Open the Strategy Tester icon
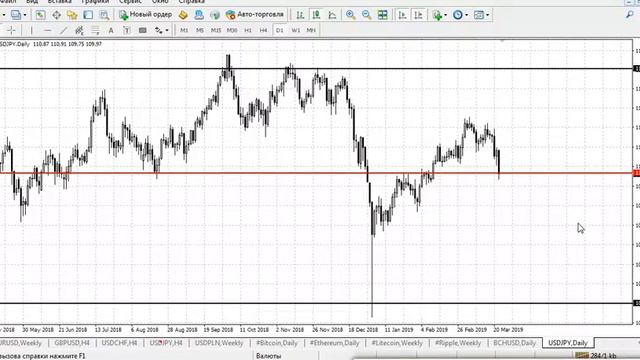 pos(104,15)
